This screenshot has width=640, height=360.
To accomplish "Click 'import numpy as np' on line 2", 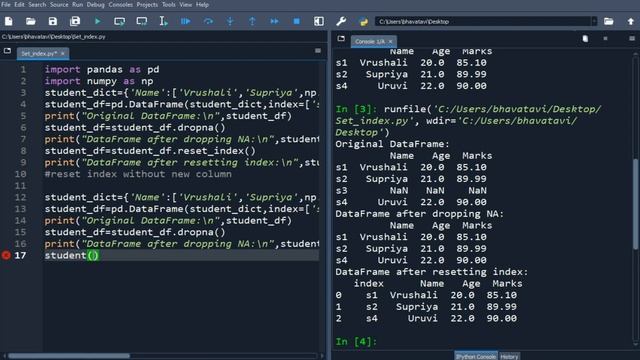I will click(99, 81).
